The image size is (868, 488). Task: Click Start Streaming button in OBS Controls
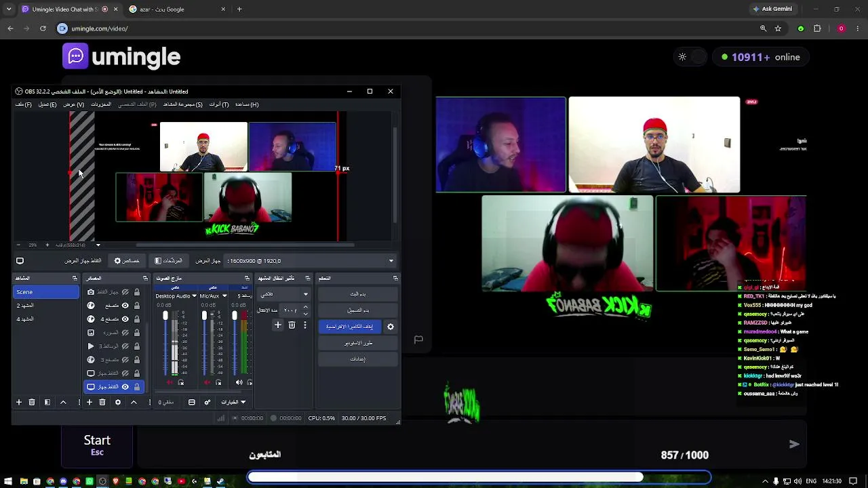[x=358, y=294]
